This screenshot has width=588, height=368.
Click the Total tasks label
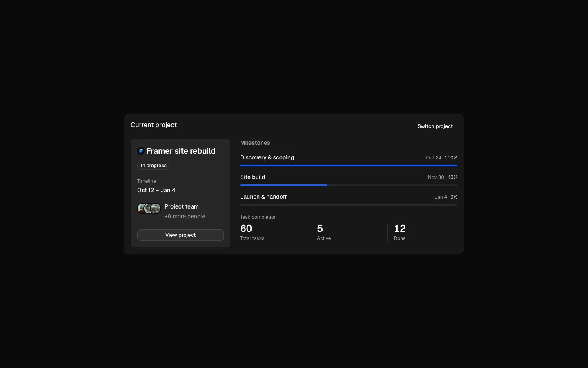pos(252,238)
